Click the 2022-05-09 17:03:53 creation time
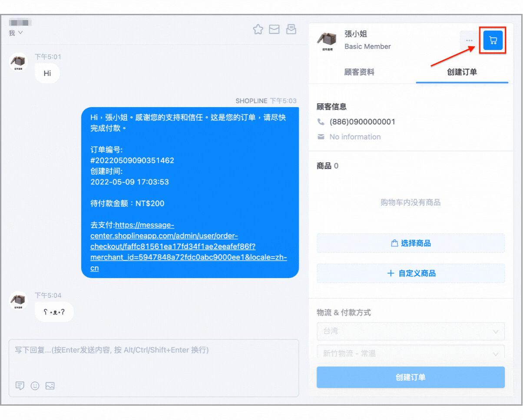This screenshot has width=523, height=420. (129, 182)
